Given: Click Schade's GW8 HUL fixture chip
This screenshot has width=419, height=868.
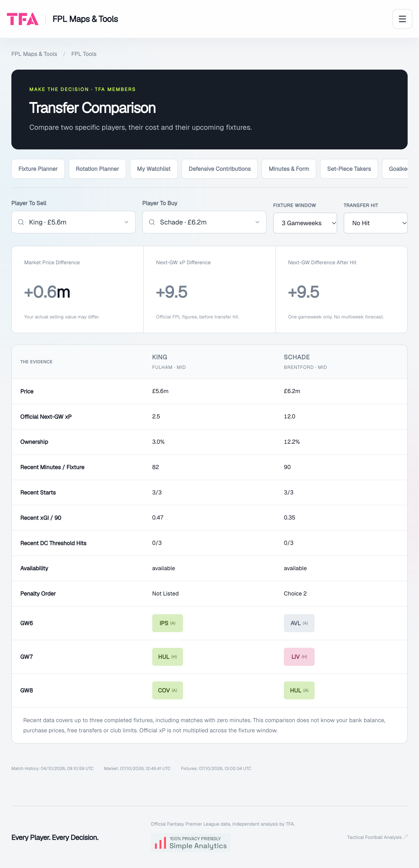Looking at the screenshot, I should pyautogui.click(x=299, y=690).
